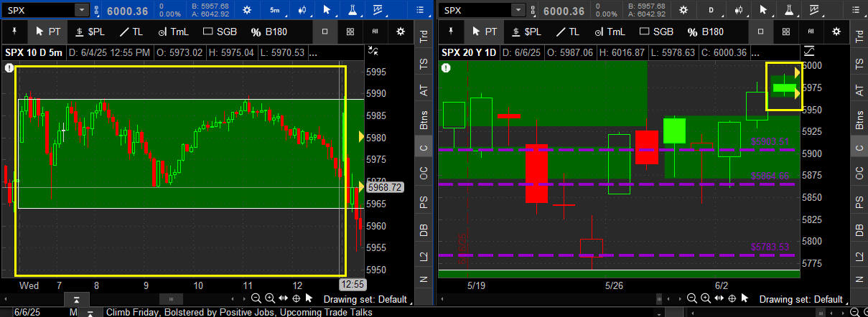This screenshot has height=317, width=868.
Task: Click zoom in magnifier below right chart
Action: 704,298
